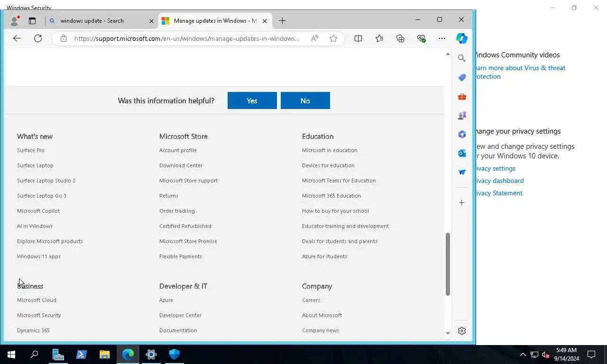This screenshot has width=607, height=364.
Task: Click the page vertical scrollbar thumb
Action: coord(448,264)
